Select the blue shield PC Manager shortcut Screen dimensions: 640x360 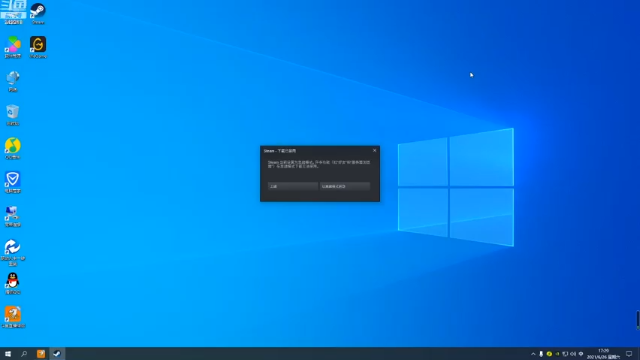(13, 182)
